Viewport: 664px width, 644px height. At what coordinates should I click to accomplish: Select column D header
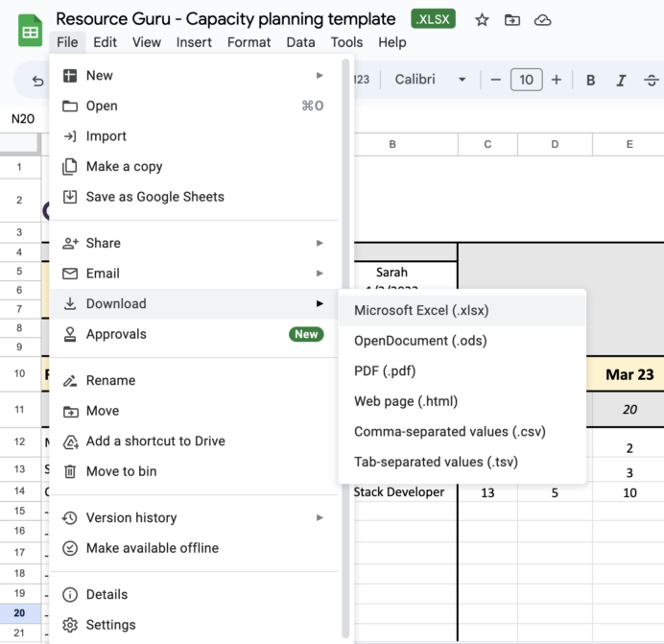[x=555, y=145]
